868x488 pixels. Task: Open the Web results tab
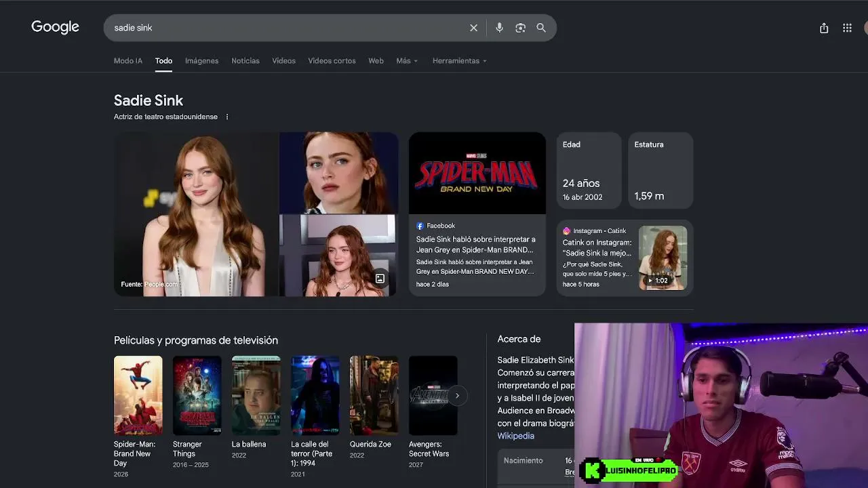pos(376,61)
